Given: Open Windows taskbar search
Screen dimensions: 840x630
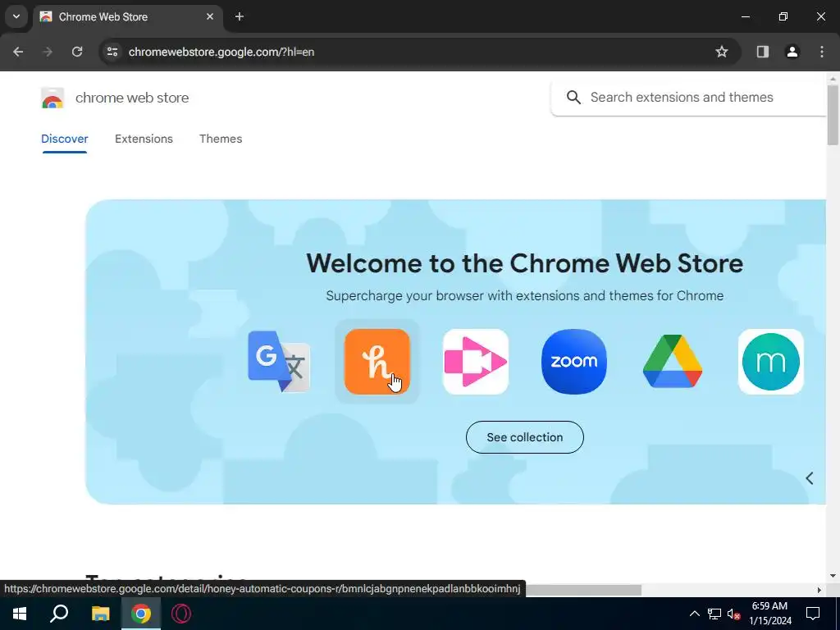Looking at the screenshot, I should [x=59, y=614].
